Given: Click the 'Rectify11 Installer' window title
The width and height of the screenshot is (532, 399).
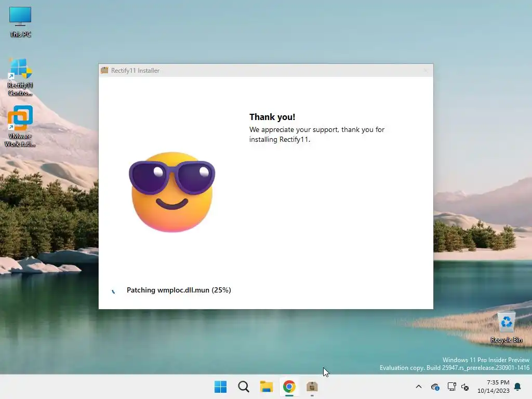Looking at the screenshot, I should (x=135, y=71).
